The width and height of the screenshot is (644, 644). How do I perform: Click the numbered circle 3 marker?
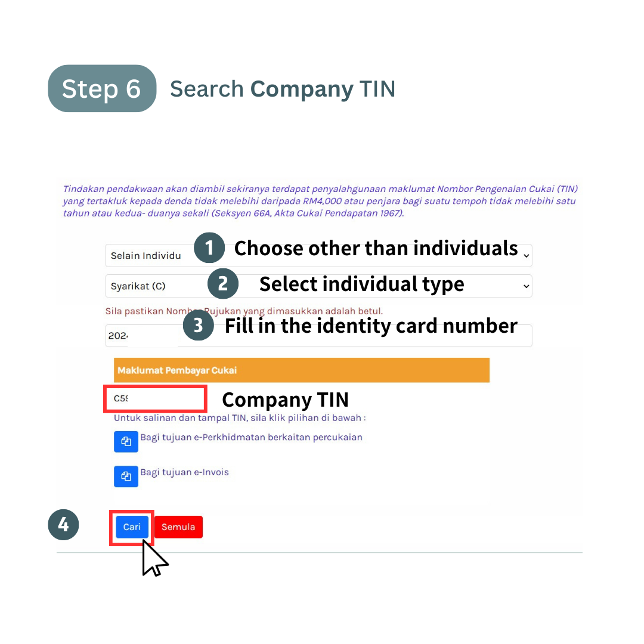coord(199,326)
